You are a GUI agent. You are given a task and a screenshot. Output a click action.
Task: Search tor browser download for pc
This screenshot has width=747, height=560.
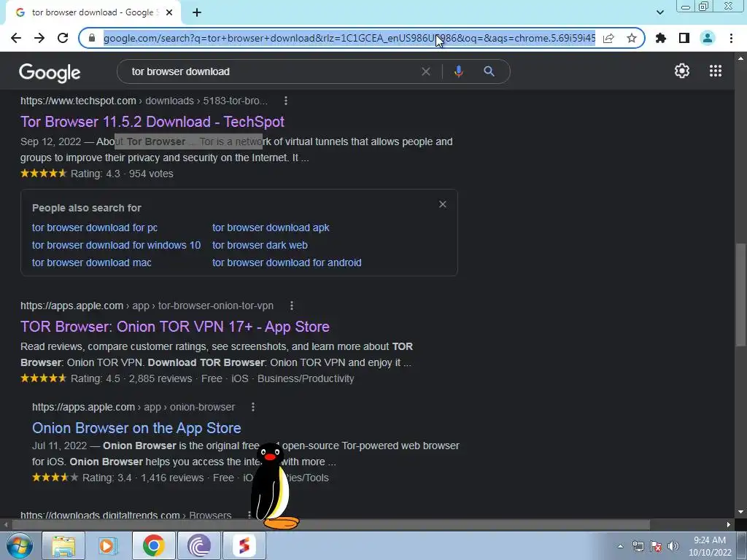click(x=95, y=227)
